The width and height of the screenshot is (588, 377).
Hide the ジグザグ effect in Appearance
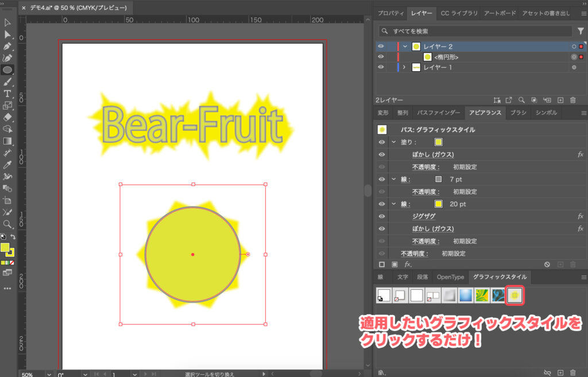[381, 216]
